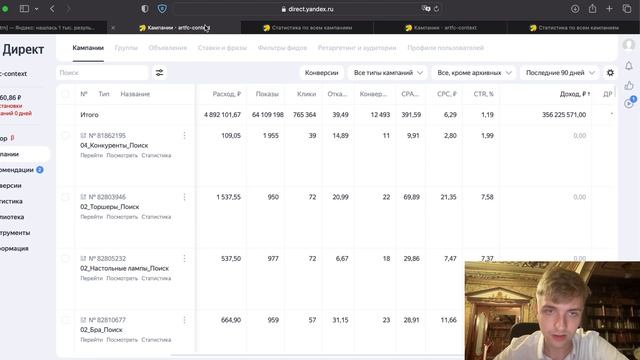Select first 'Статистика по всем кампаниям' browser tab

(x=307, y=28)
